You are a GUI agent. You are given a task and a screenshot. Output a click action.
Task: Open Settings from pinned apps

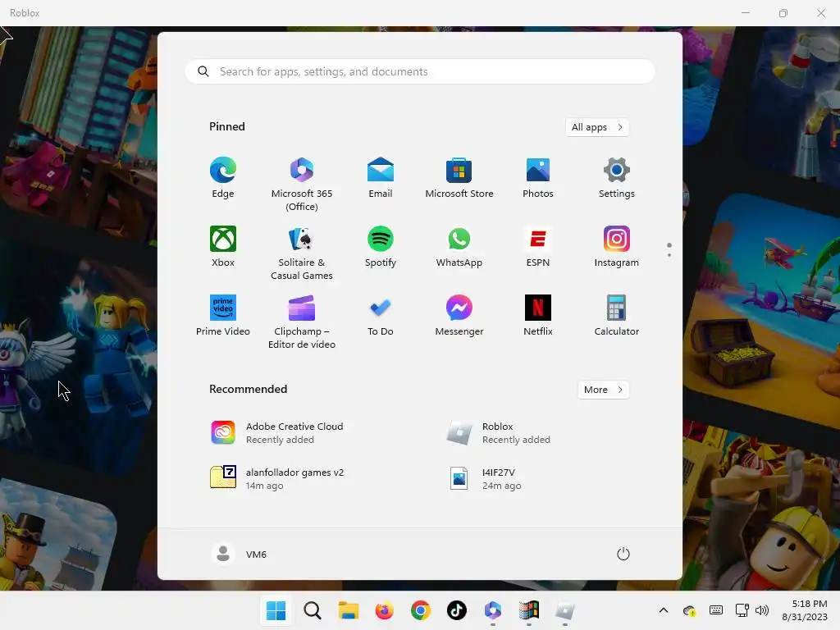[617, 178]
